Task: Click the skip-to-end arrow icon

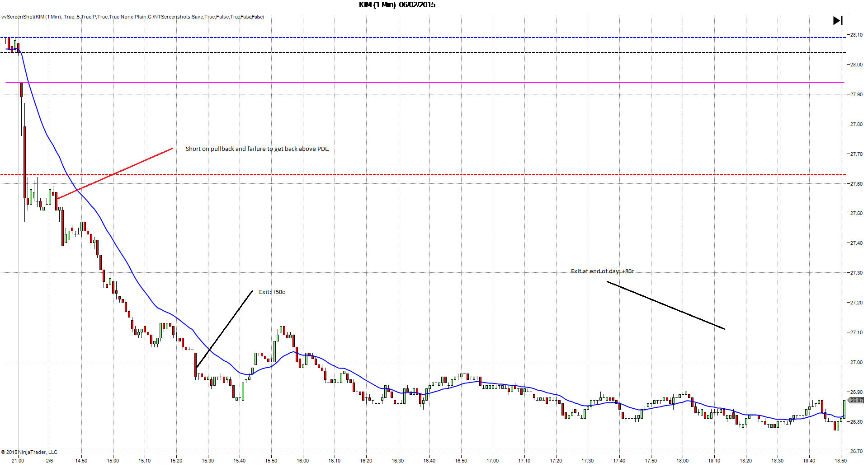Action: coord(838,20)
